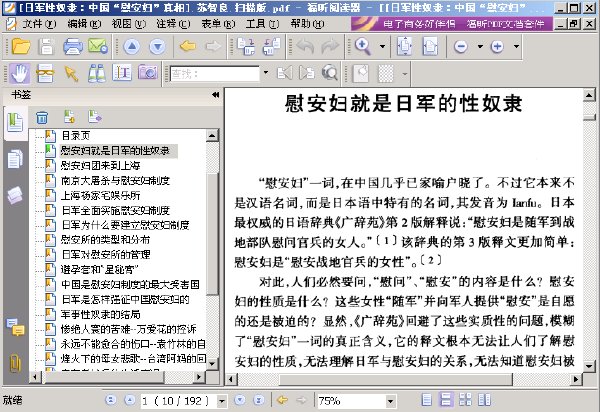Open the 75% zoom level dropdown
This screenshot has height=412, width=600.
(x=390, y=401)
